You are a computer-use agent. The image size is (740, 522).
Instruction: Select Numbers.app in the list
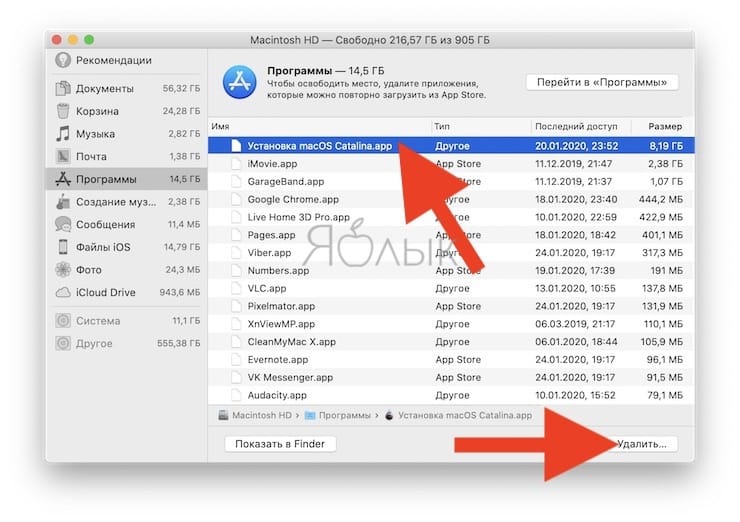[451, 271]
